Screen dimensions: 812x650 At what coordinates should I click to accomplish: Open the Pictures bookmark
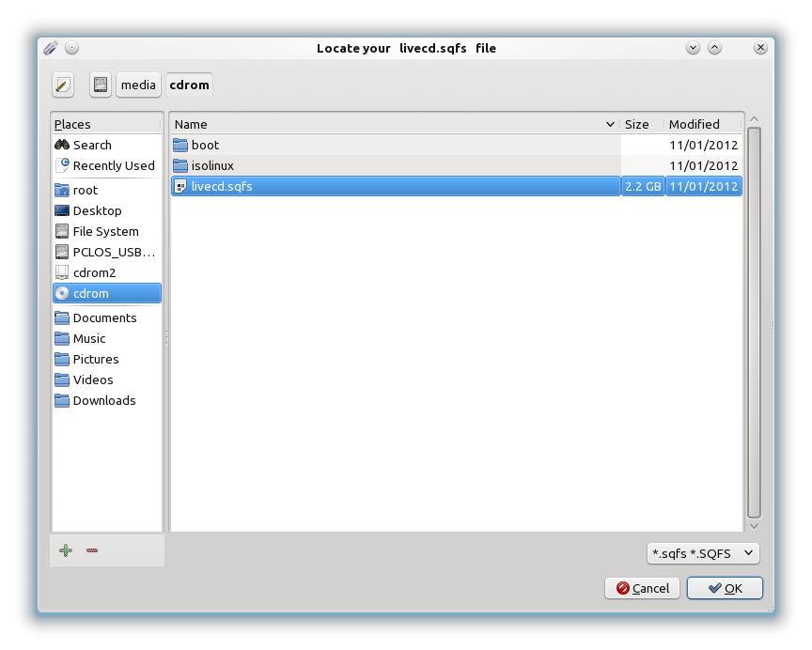(107, 359)
